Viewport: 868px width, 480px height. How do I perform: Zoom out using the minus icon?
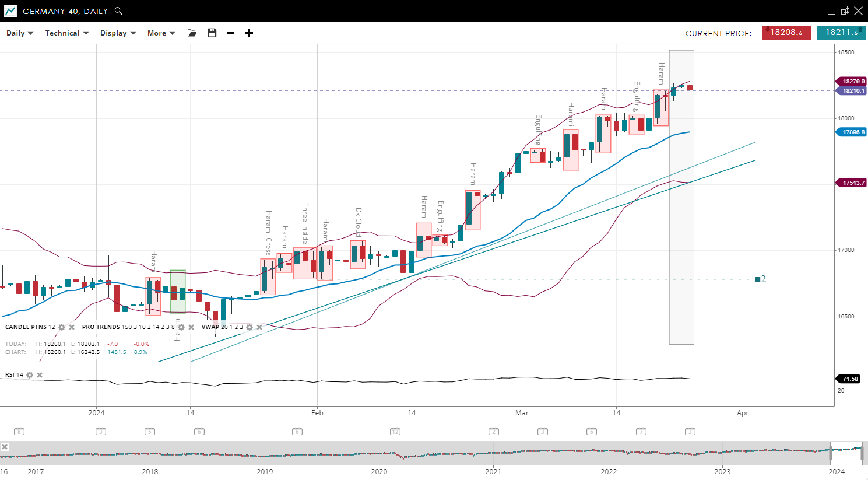(230, 33)
